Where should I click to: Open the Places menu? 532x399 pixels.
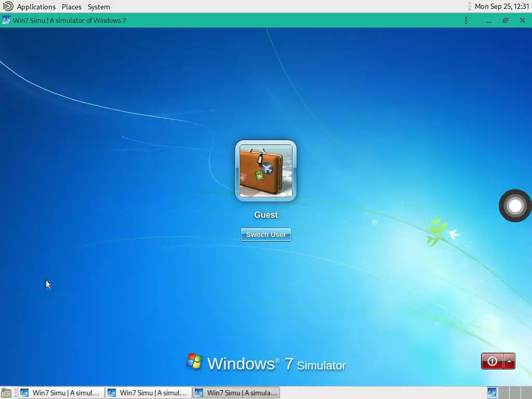pyautogui.click(x=72, y=7)
